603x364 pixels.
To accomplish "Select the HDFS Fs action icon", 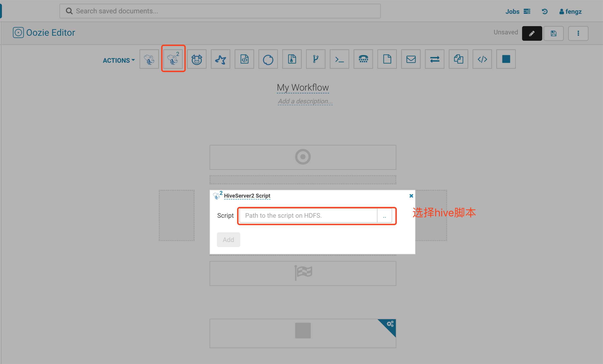I will [387, 59].
